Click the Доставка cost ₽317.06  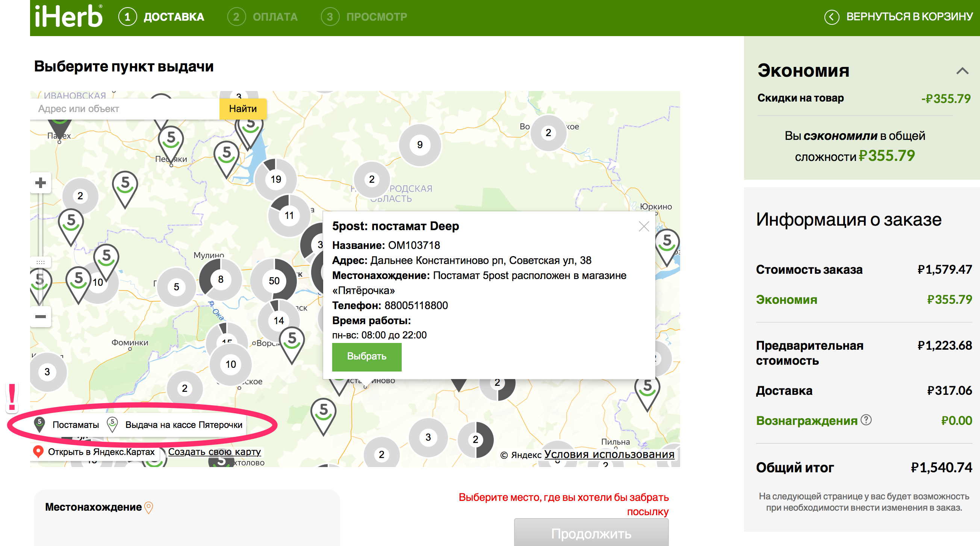coord(949,391)
